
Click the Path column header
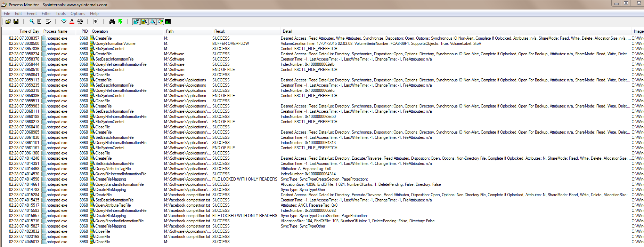coord(187,31)
